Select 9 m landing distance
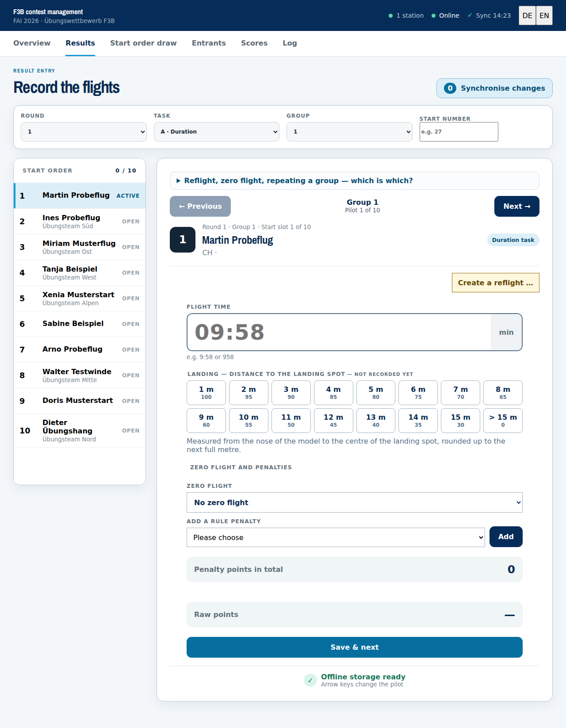 [x=206, y=421]
